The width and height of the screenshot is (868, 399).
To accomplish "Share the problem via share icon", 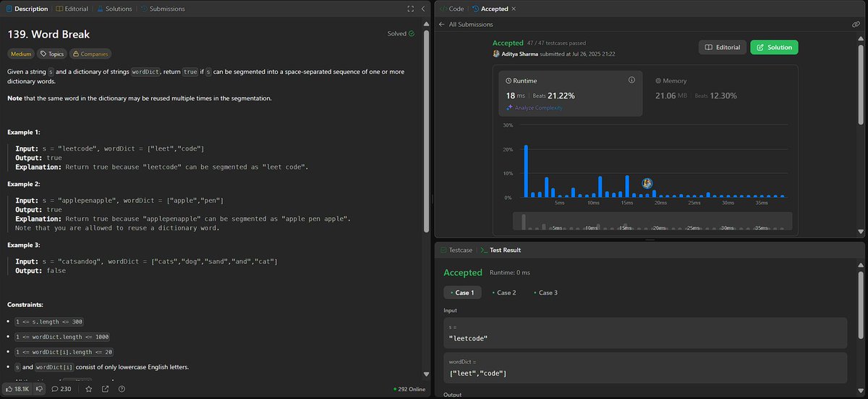I will click(x=106, y=389).
